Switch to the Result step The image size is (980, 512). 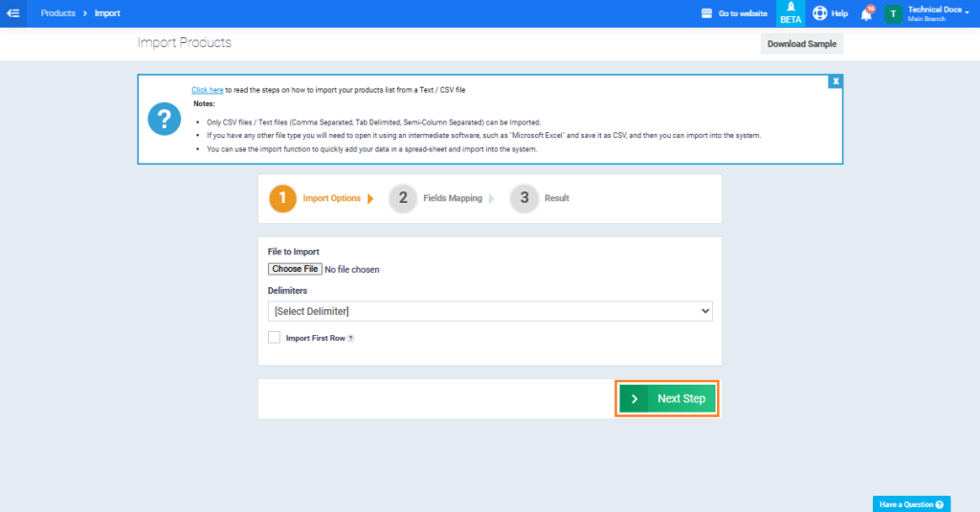pyautogui.click(x=556, y=198)
